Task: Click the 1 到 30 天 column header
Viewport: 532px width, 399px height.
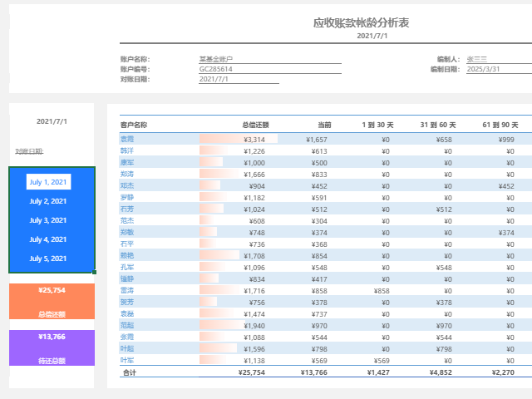Action: [377, 125]
